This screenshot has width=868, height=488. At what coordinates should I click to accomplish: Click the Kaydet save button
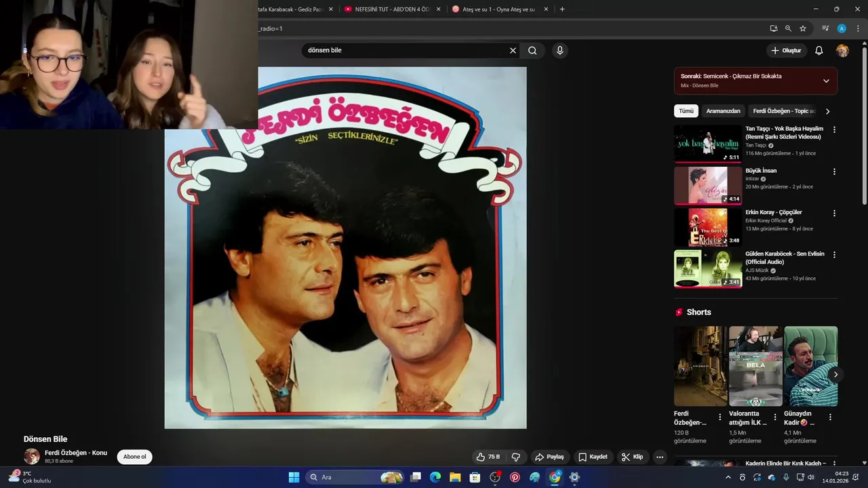click(x=593, y=457)
